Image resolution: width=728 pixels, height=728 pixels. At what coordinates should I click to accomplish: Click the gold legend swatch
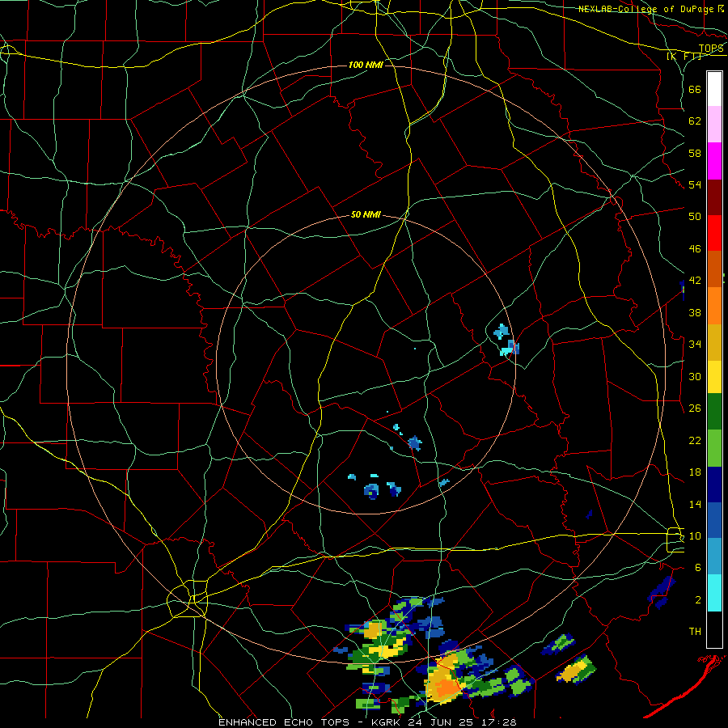(x=714, y=341)
